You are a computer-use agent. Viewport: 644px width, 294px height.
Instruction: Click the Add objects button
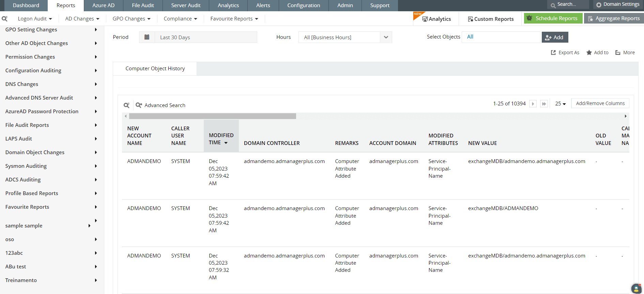tap(555, 37)
